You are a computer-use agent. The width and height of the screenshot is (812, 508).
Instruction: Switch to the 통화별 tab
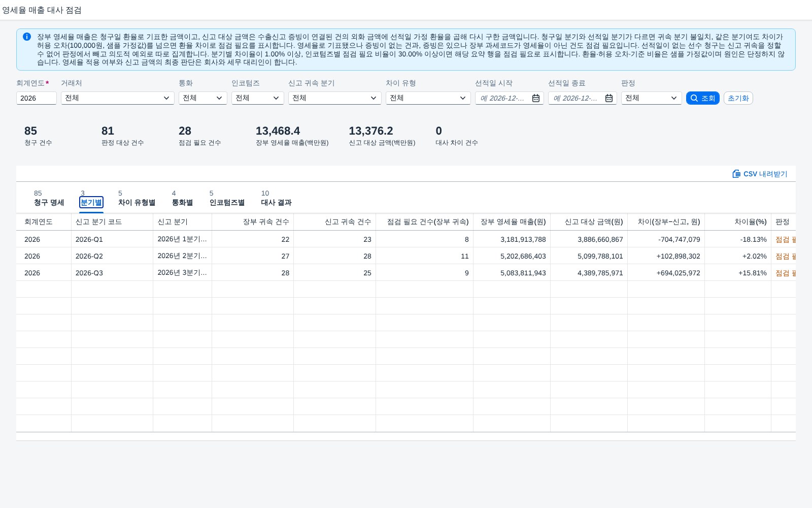(x=182, y=198)
